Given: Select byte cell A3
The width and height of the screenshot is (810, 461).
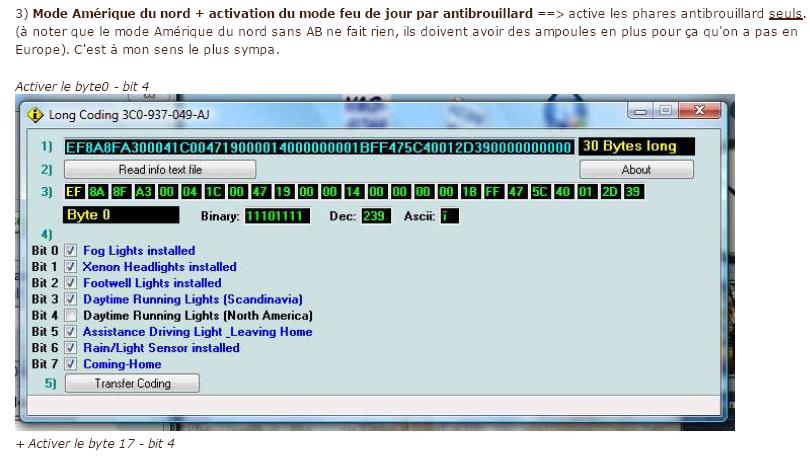Looking at the screenshot, I should point(144,192).
